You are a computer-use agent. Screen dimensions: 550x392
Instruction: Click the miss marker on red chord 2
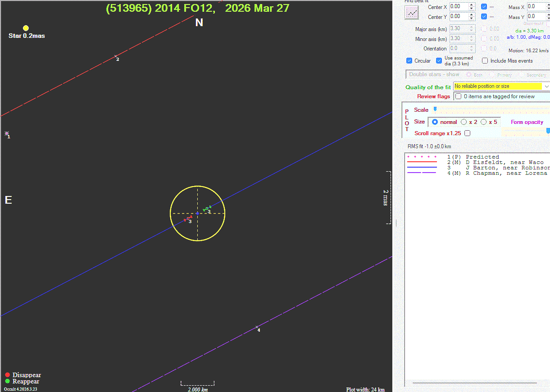(x=116, y=56)
